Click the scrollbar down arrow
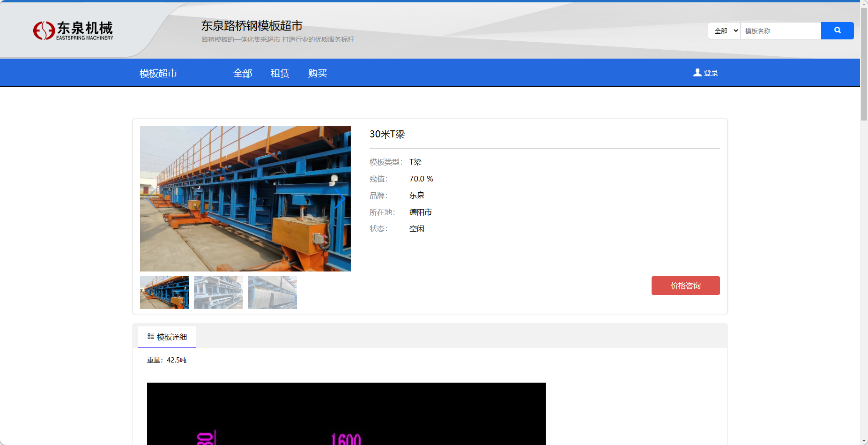 [864, 441]
